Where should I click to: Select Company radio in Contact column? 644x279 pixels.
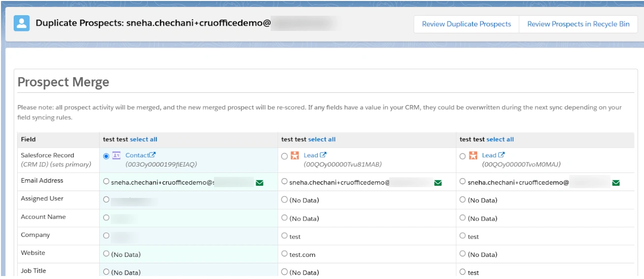(x=106, y=236)
